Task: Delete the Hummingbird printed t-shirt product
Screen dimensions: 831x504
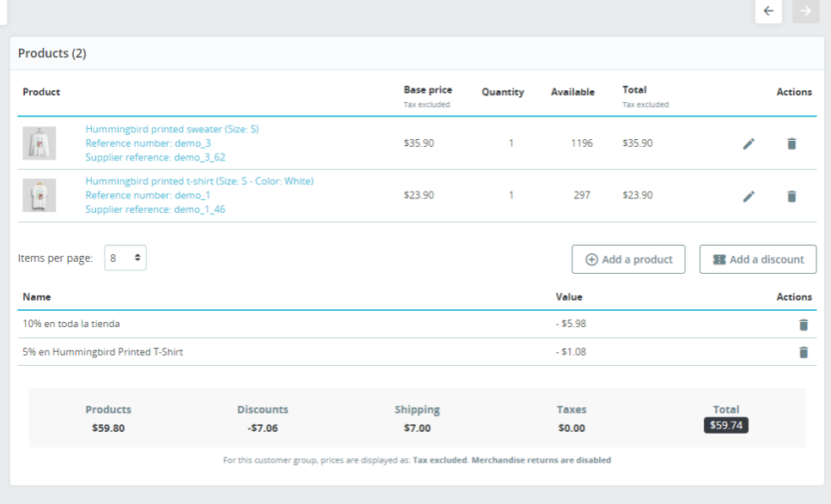Action: point(791,196)
